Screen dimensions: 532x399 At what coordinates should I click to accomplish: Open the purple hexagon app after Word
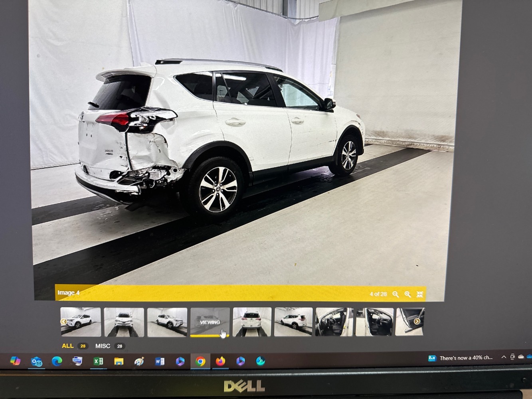coord(180,361)
